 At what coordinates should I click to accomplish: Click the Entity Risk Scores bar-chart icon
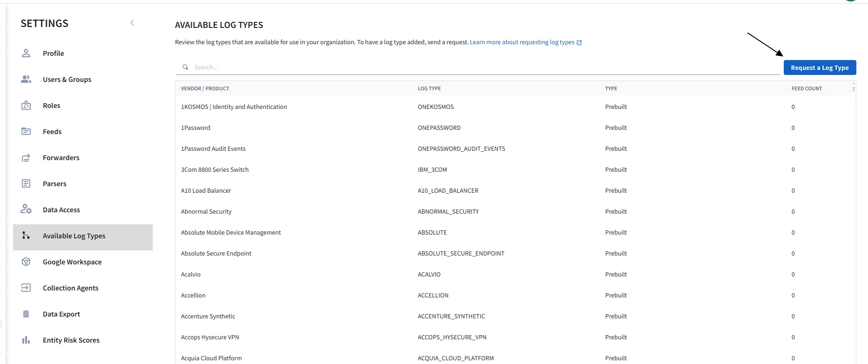coord(26,340)
